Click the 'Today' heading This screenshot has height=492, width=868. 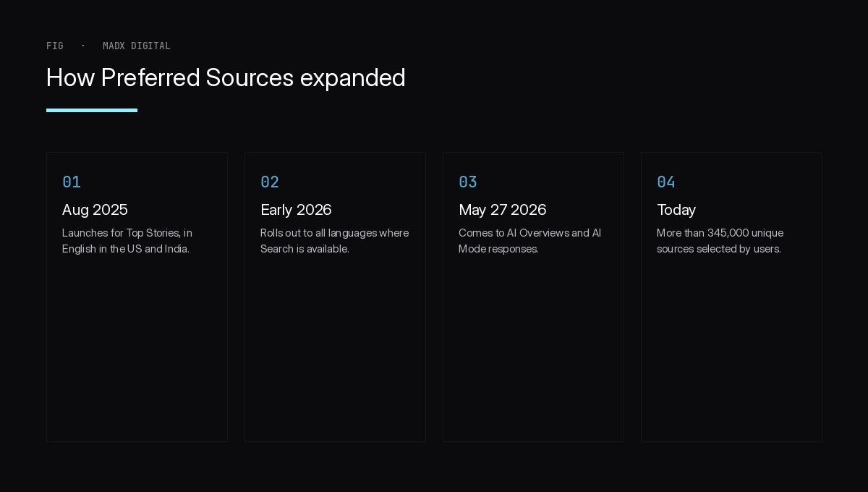(x=676, y=210)
